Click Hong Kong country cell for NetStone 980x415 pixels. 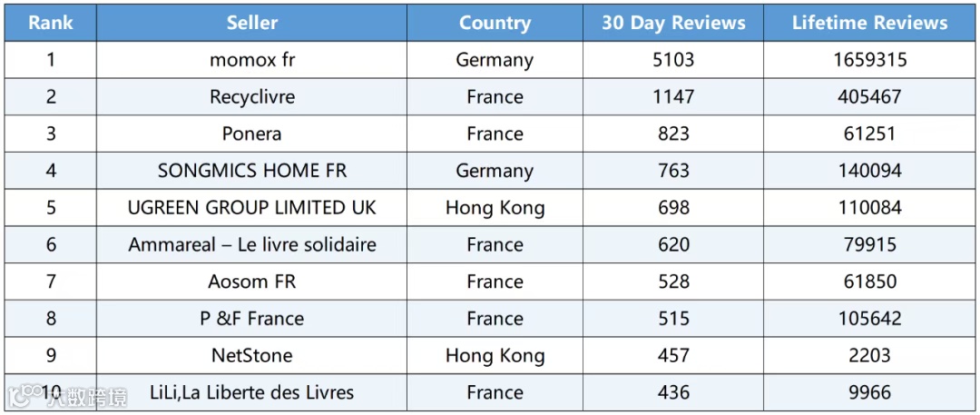[495, 356]
